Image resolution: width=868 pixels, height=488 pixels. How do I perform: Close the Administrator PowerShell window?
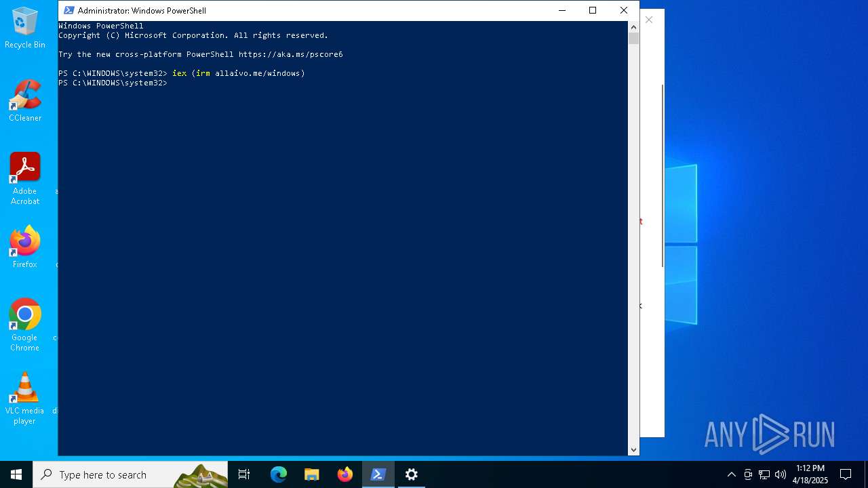624,10
